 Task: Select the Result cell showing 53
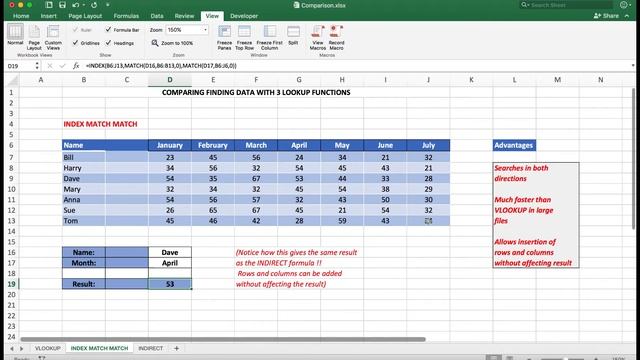170,284
